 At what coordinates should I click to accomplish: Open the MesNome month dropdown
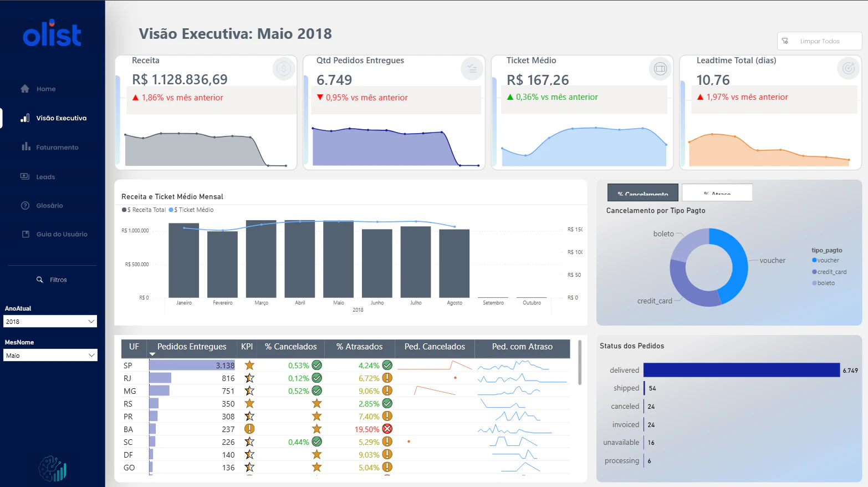[50, 355]
